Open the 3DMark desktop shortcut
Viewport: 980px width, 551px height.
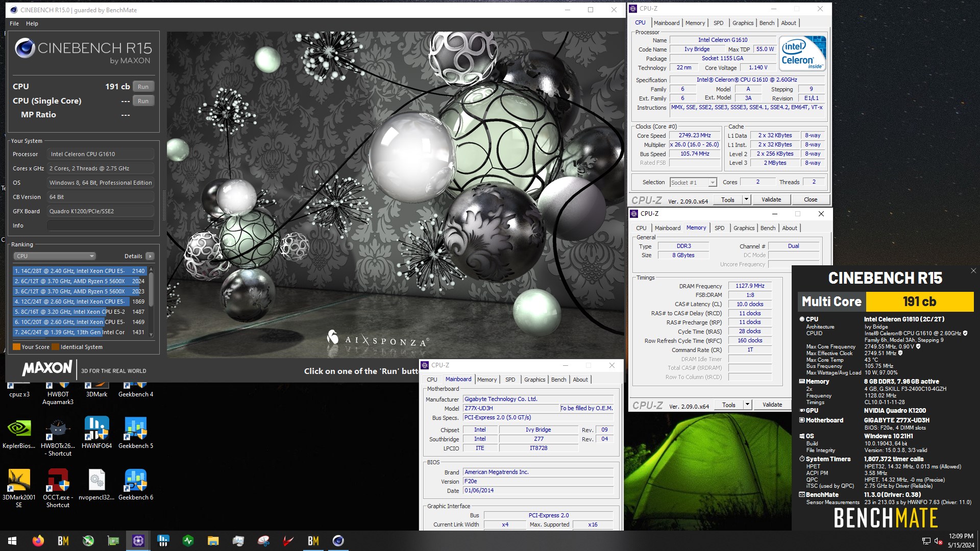pyautogui.click(x=97, y=390)
